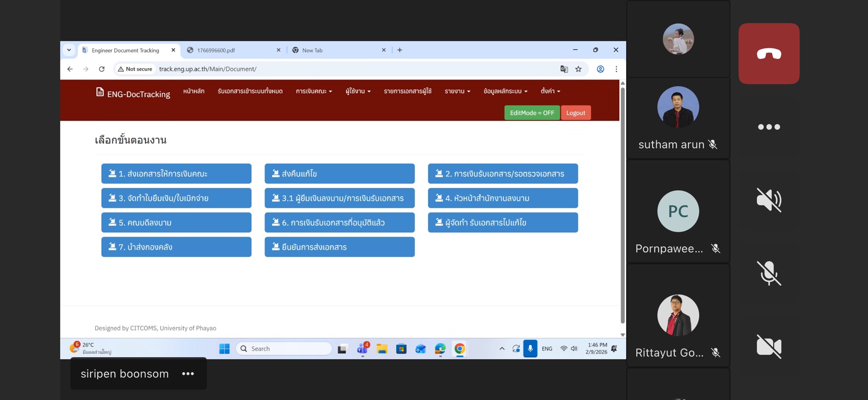The height and width of the screenshot is (400, 868).
Task: Click the EditMode = OFF button
Action: (532, 113)
